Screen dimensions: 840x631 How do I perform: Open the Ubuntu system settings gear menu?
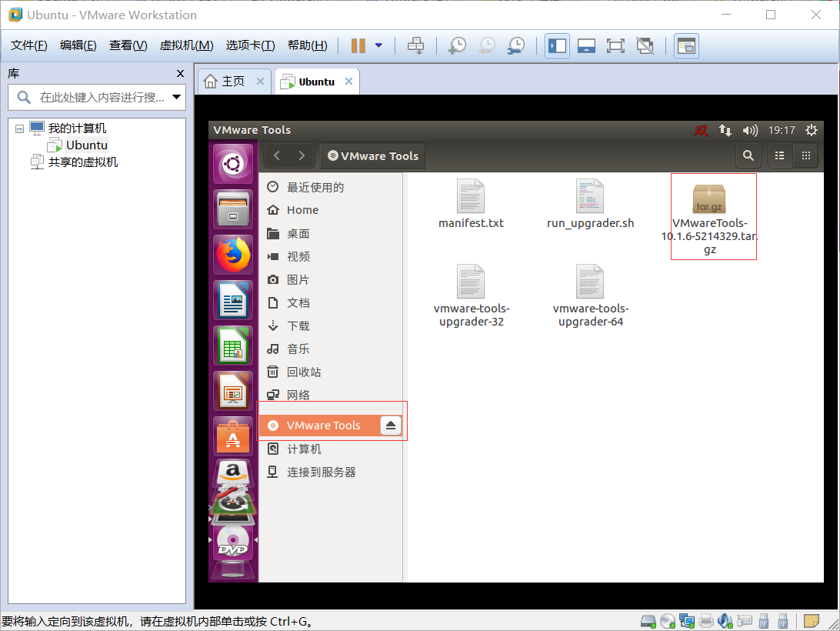[811, 130]
